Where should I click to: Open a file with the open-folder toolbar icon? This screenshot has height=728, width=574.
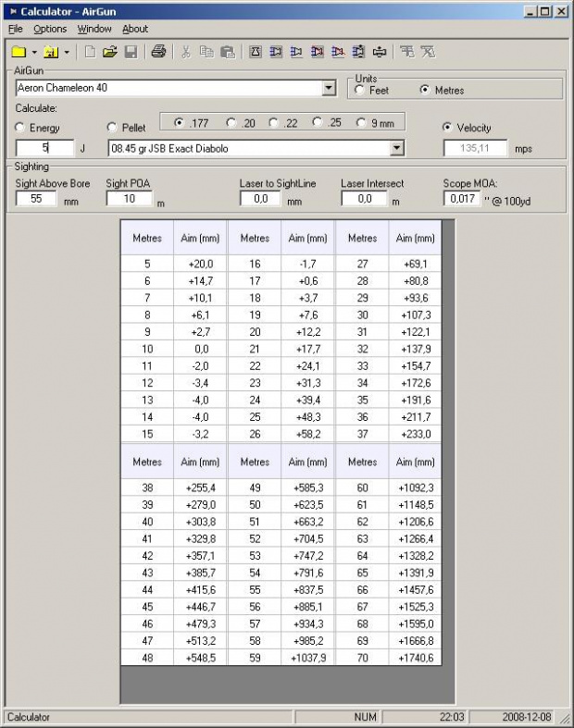(x=110, y=52)
